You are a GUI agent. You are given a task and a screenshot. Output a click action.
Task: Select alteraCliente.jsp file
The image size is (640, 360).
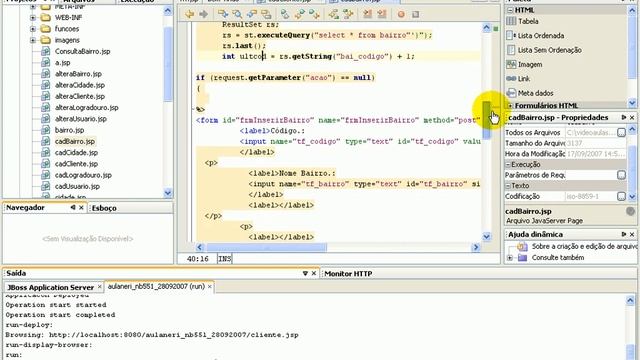[80, 96]
